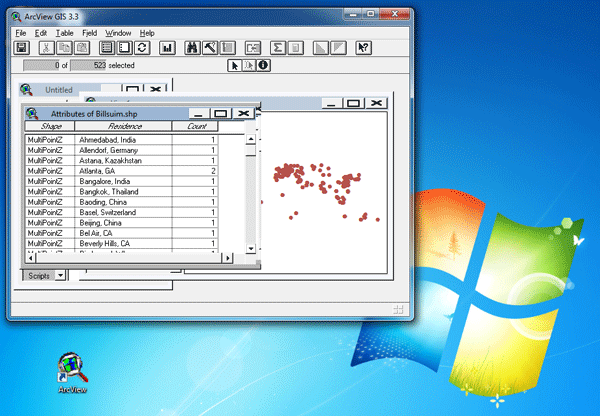Open the Window menu
Screen dimensions: 600x416
(118, 33)
